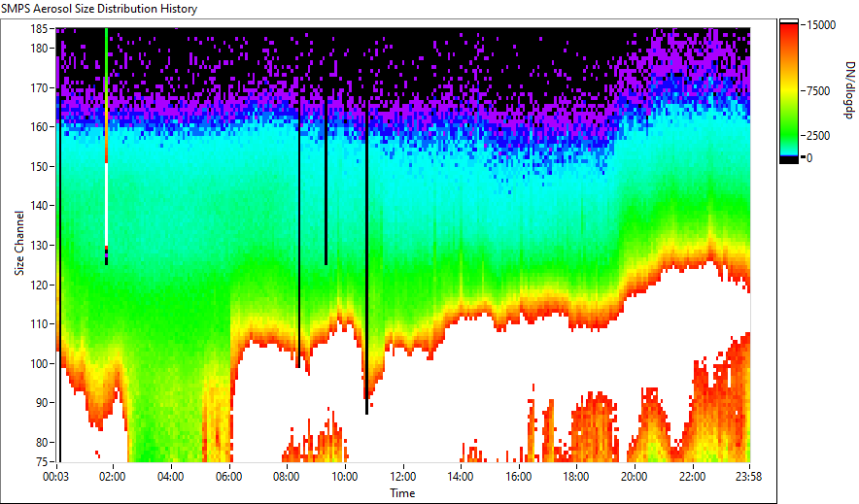Click the 04:00 time tick label

[170, 477]
